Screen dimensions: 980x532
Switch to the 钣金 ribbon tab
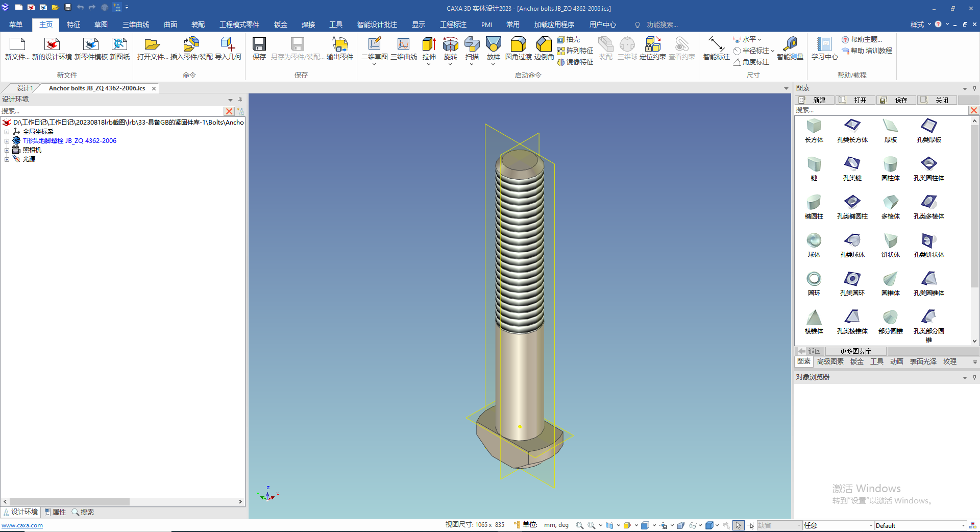(x=280, y=25)
